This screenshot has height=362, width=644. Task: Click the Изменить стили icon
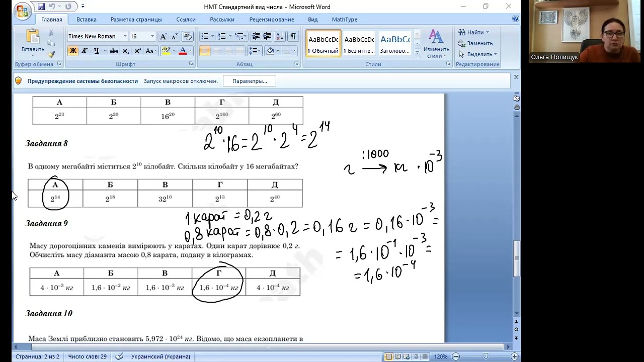(x=436, y=37)
